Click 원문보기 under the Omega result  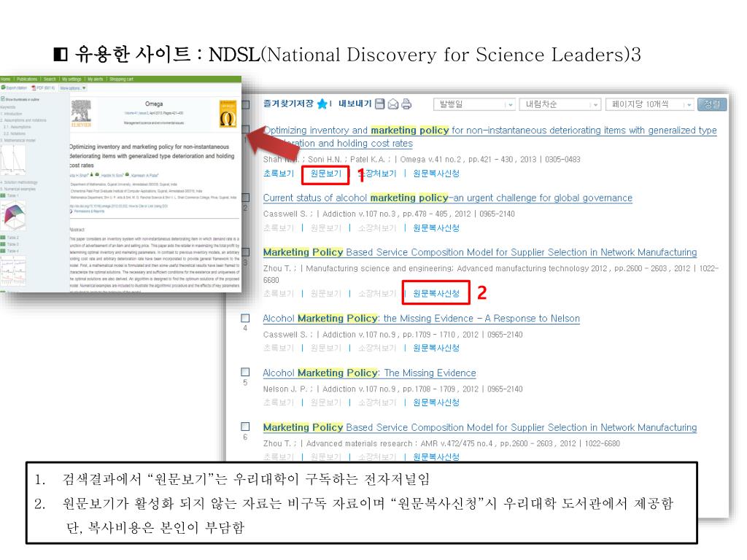point(326,174)
